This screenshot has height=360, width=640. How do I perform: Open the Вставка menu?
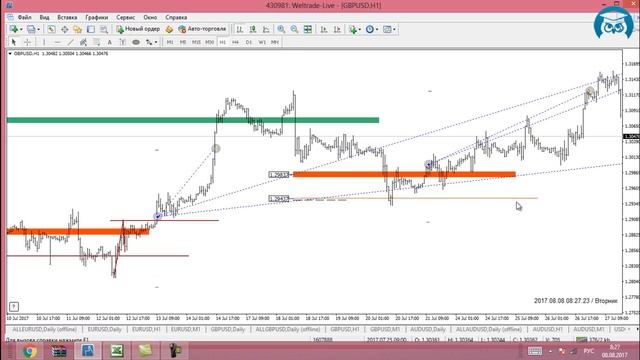(67, 18)
